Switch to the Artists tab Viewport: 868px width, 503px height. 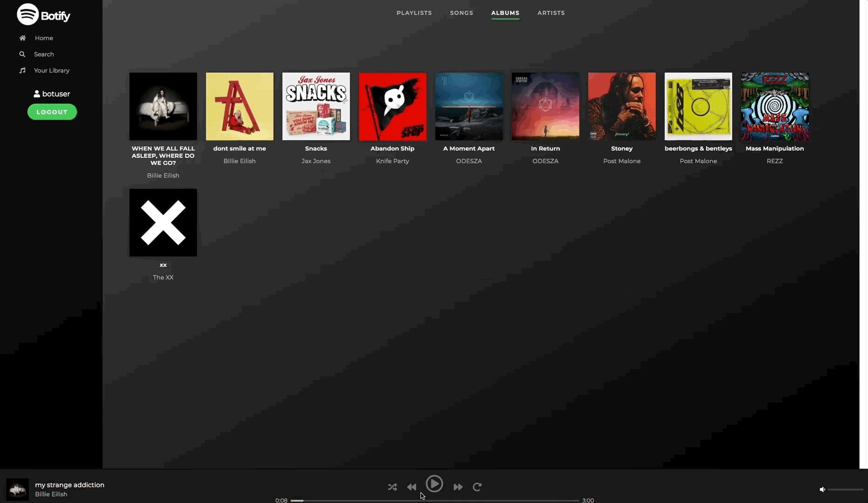tap(551, 13)
